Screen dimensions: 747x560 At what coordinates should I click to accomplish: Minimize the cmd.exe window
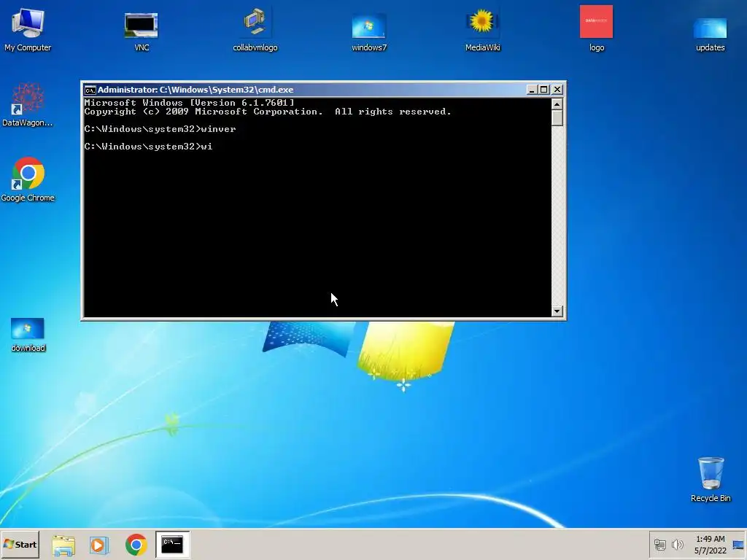(532, 90)
